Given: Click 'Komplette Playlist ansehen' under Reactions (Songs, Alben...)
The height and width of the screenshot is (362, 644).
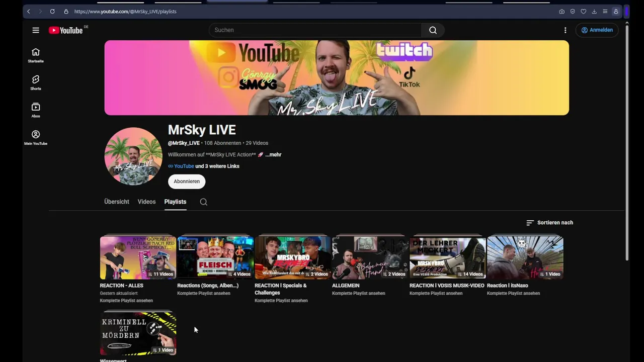Looking at the screenshot, I should [x=204, y=294].
